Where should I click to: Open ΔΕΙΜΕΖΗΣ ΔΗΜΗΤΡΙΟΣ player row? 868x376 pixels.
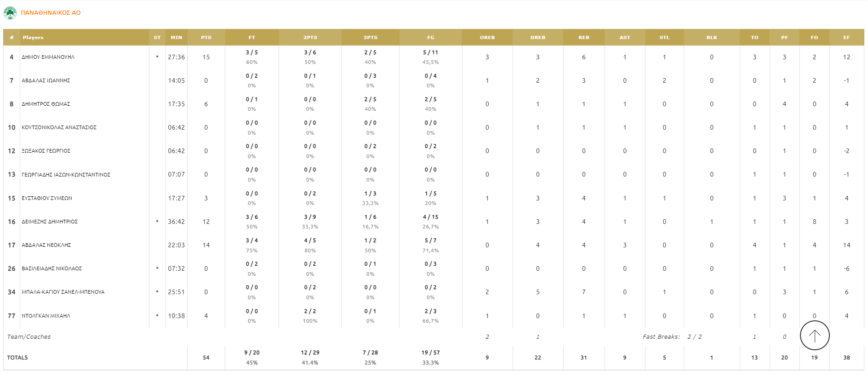point(50,222)
